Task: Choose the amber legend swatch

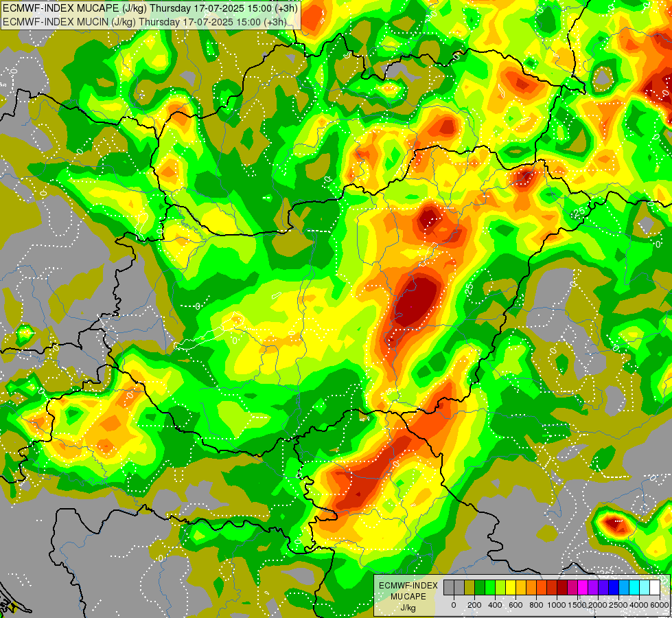Action: point(521,587)
